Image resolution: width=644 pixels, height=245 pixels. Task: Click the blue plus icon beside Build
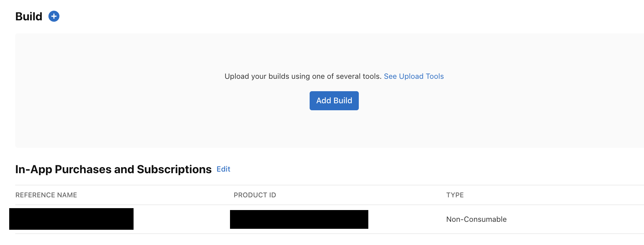54,16
